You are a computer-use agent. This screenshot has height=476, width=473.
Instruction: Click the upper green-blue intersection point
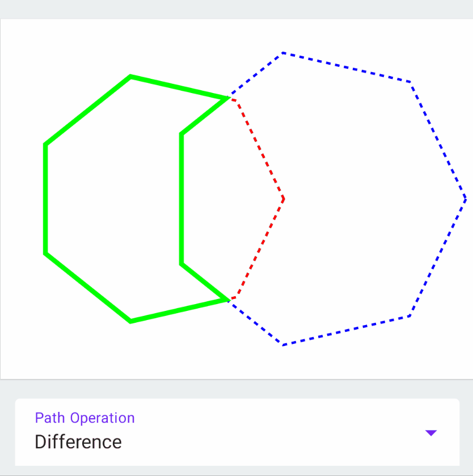(x=229, y=98)
